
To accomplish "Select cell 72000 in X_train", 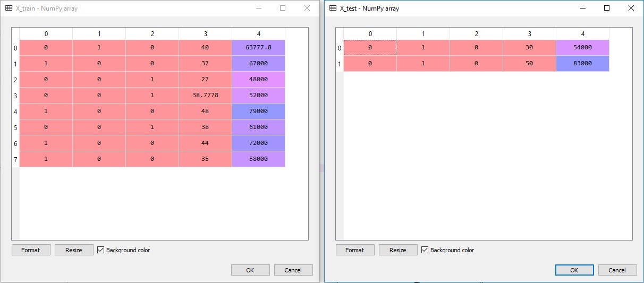I will [x=258, y=143].
